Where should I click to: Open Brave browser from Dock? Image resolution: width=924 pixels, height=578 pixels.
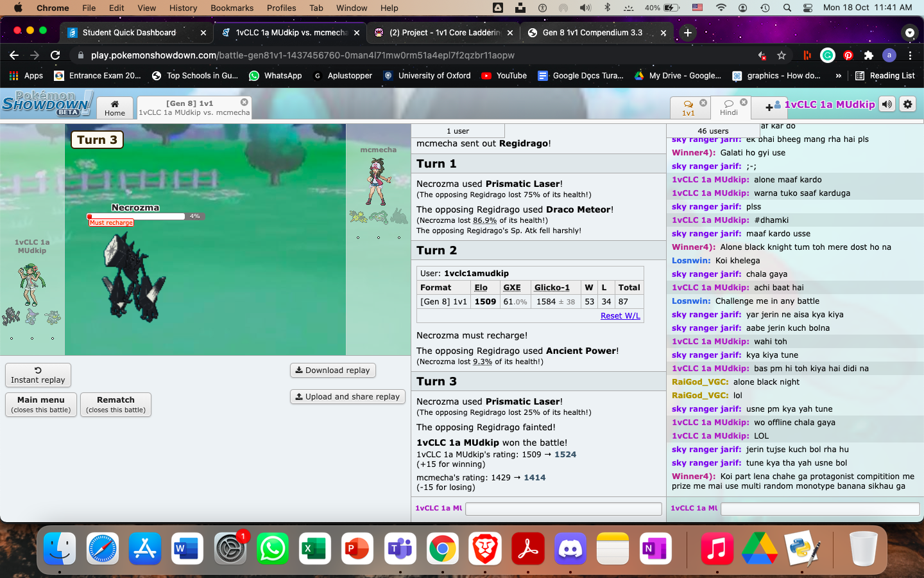point(485,549)
